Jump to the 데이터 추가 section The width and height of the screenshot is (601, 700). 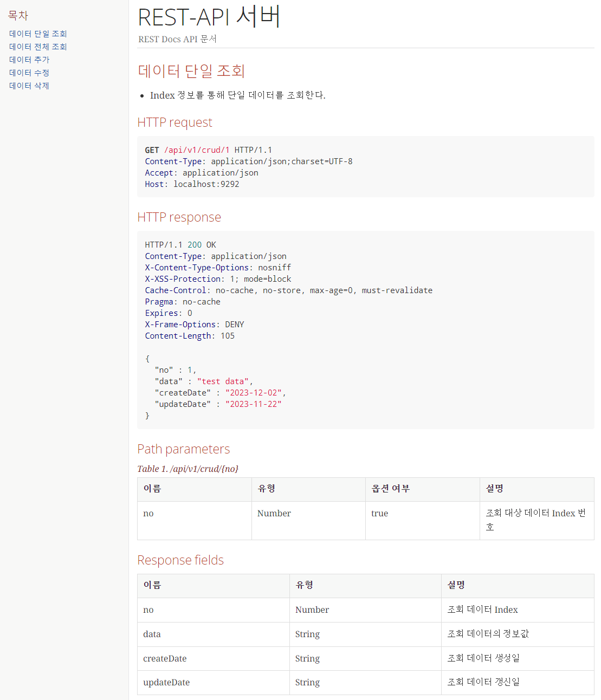pos(29,60)
